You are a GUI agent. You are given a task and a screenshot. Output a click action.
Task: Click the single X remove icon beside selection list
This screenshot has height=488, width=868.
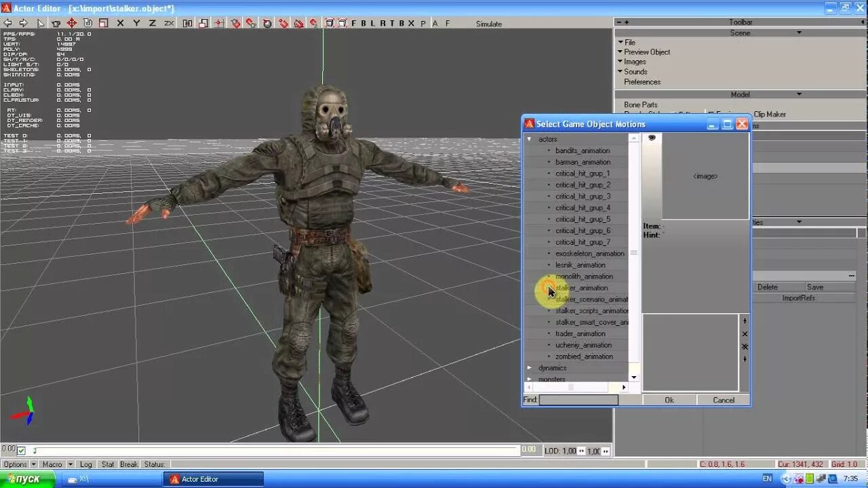pyautogui.click(x=745, y=333)
